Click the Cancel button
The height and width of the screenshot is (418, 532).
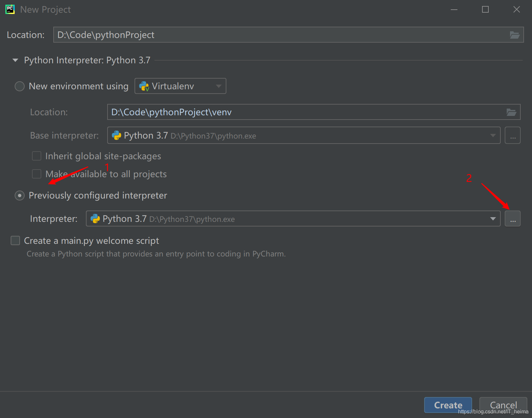[x=503, y=405]
